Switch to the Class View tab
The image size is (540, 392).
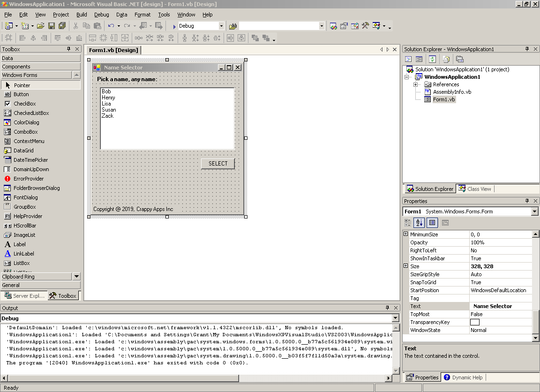pyautogui.click(x=475, y=189)
